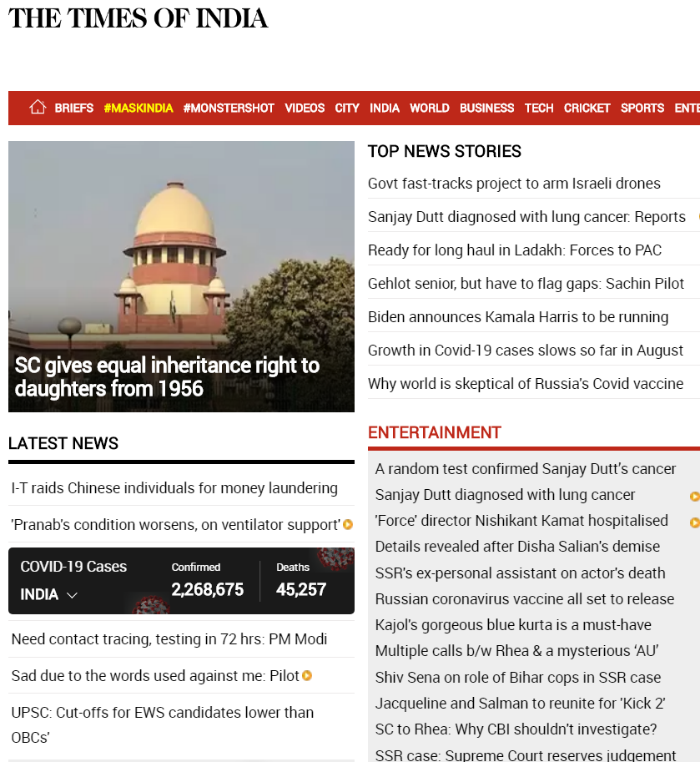Open 'Jacqueline and Salman to reunite for Kick 2'
This screenshot has height=762, width=700.
[520, 704]
